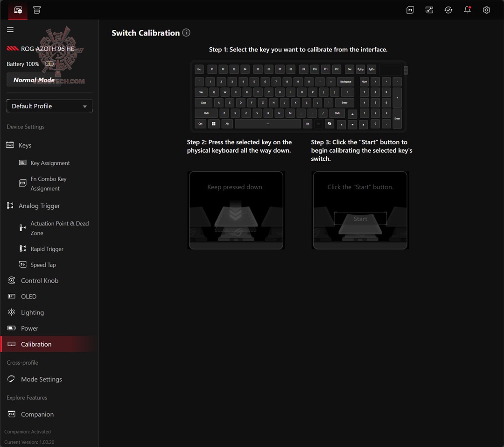Select the numpad Enter key on diagram
504x447 pixels.
point(397,119)
